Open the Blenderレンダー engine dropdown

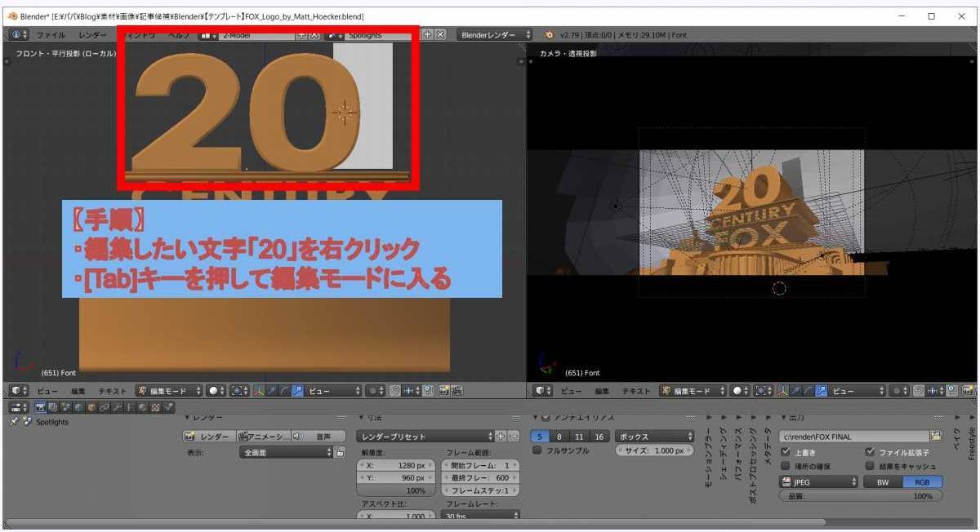(x=495, y=35)
